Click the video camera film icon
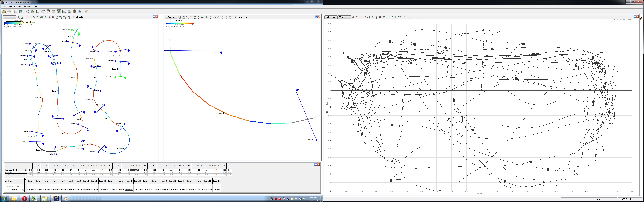The image size is (644, 202). click(x=69, y=11)
